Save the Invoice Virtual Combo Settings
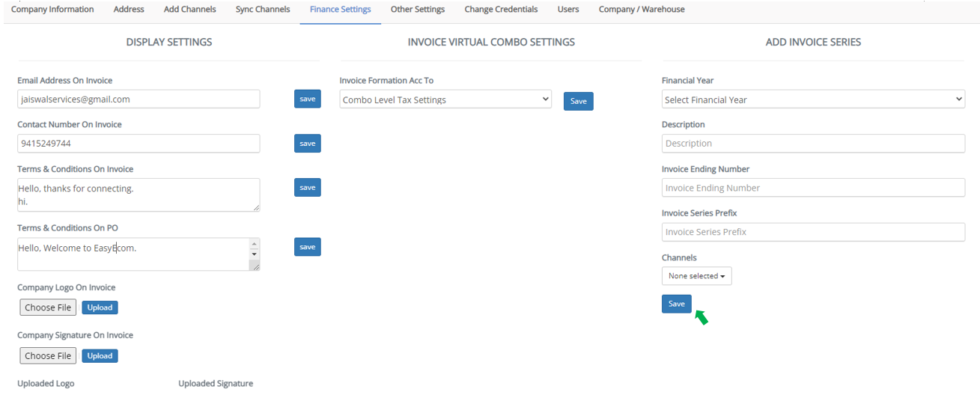The height and width of the screenshot is (401, 980). coord(579,101)
